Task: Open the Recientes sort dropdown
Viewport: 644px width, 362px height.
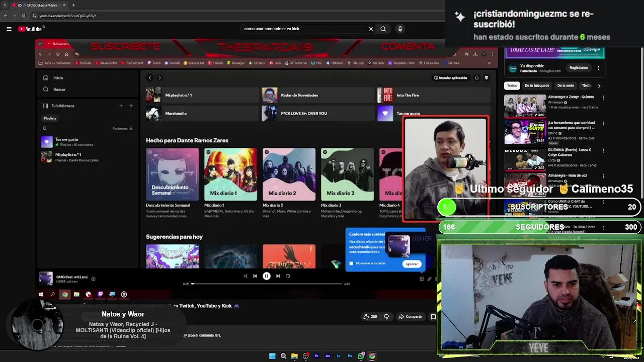Action: tap(122, 129)
